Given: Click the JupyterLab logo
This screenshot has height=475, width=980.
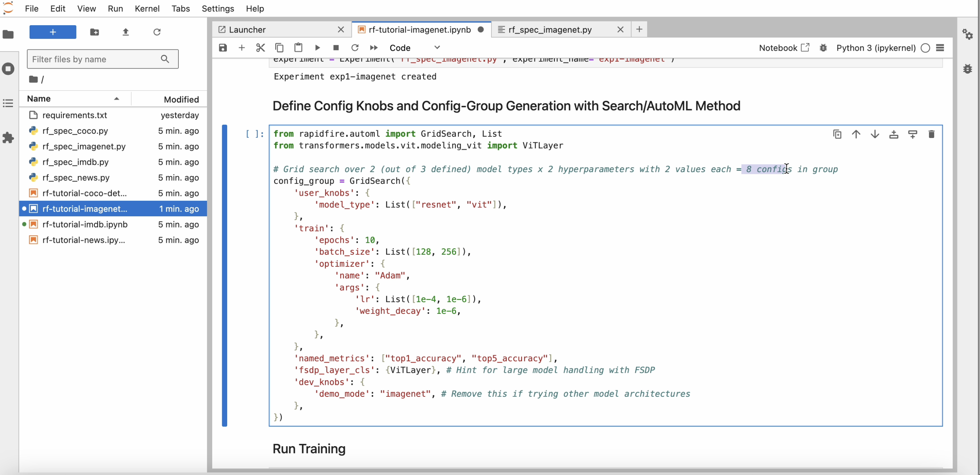Looking at the screenshot, I should (8, 8).
